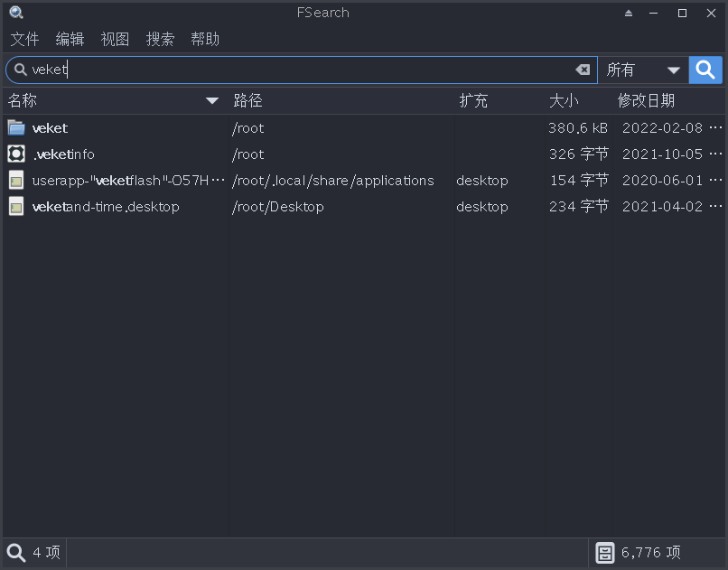Click the .veketinfo file icon
The image size is (728, 570).
16,154
